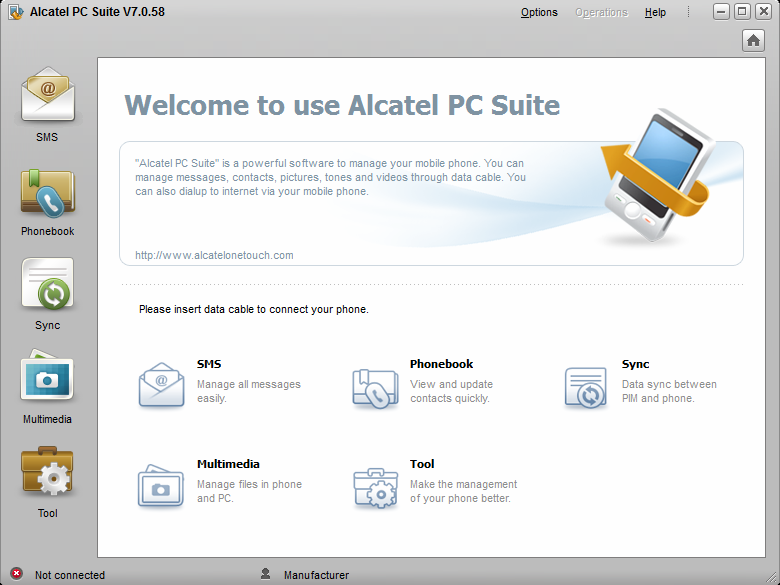Click the 'SMS' label under the sidebar envelope
The image size is (780, 585).
point(47,137)
